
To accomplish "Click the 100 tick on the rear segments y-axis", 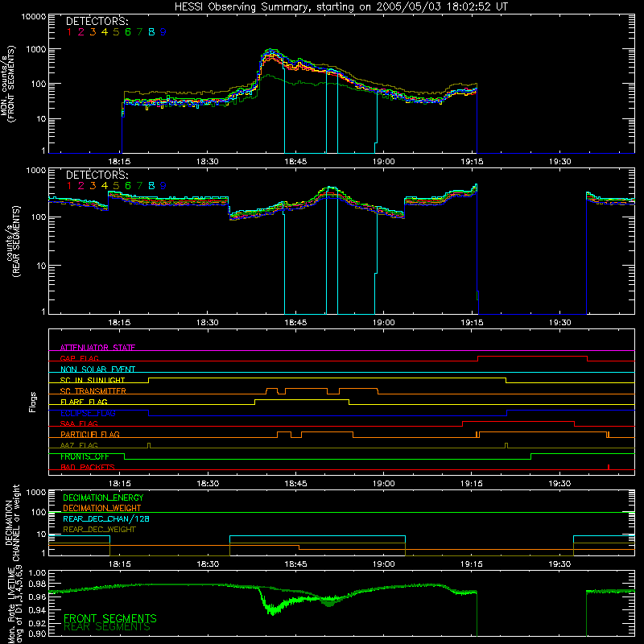I will 38,217.
